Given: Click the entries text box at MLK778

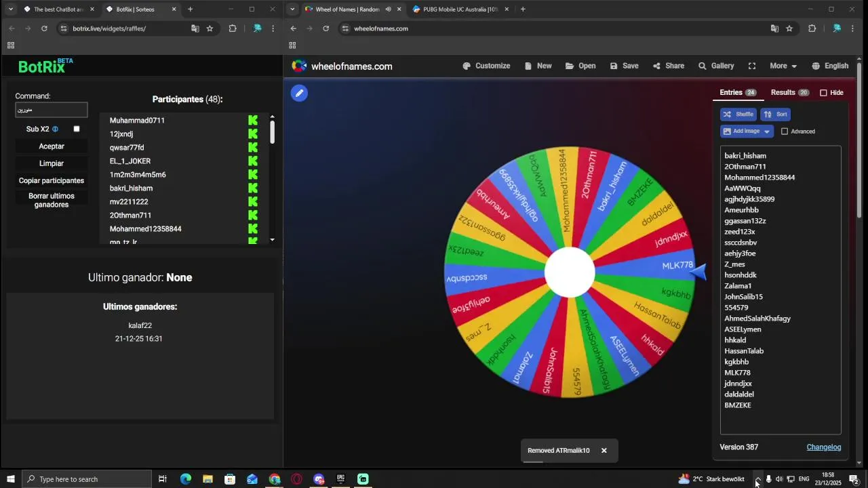Looking at the screenshot, I should (737, 373).
